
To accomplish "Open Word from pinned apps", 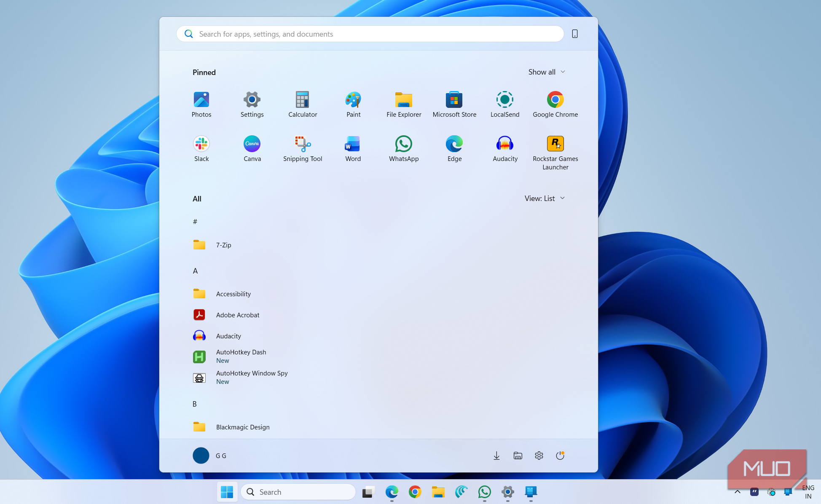I will pos(353,149).
